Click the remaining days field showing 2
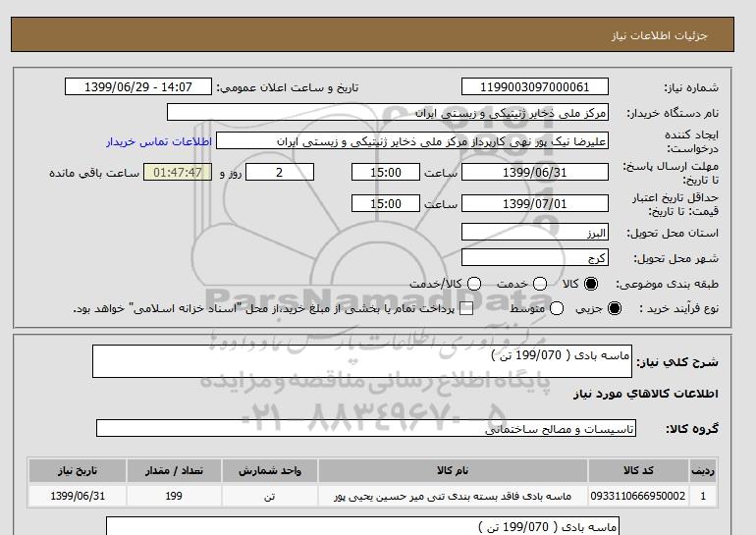The height and width of the screenshot is (535, 756). (280, 172)
